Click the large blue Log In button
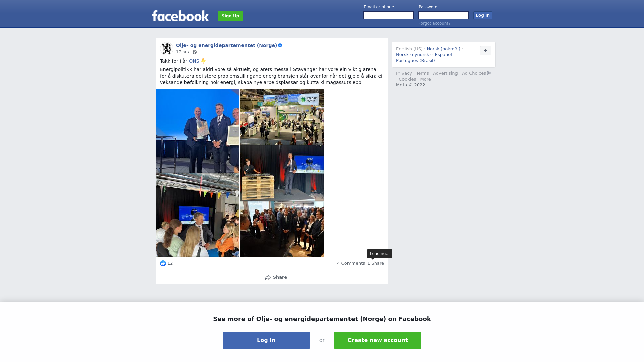The width and height of the screenshot is (644, 362). click(x=266, y=340)
